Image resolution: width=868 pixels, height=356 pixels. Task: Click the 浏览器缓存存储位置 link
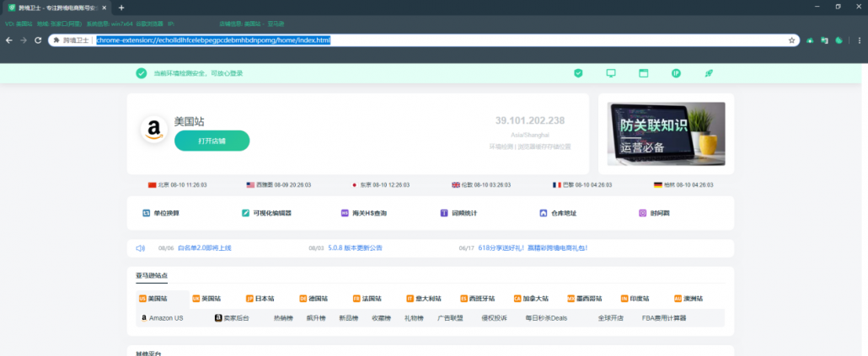tap(544, 146)
